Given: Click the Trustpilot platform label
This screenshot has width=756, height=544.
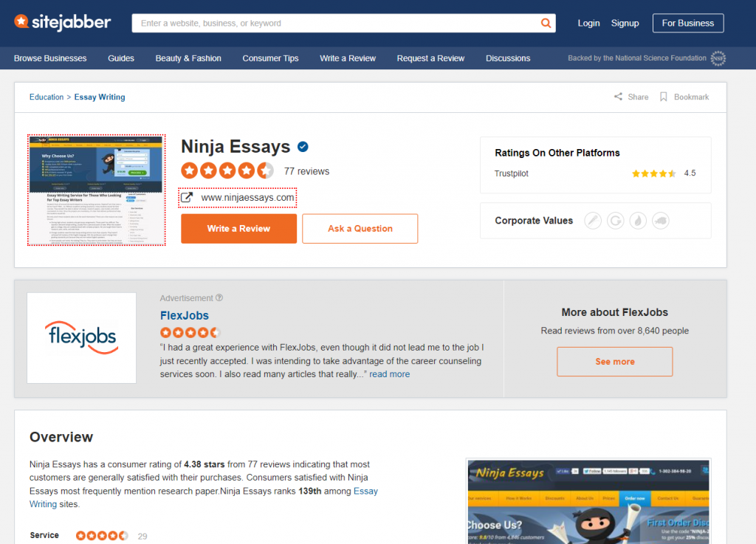Looking at the screenshot, I should coord(512,173).
